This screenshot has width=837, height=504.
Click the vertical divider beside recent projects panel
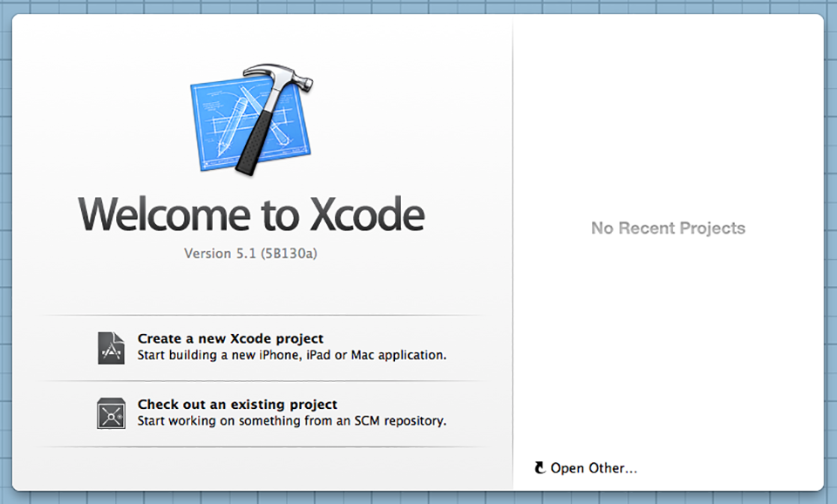coord(513,262)
